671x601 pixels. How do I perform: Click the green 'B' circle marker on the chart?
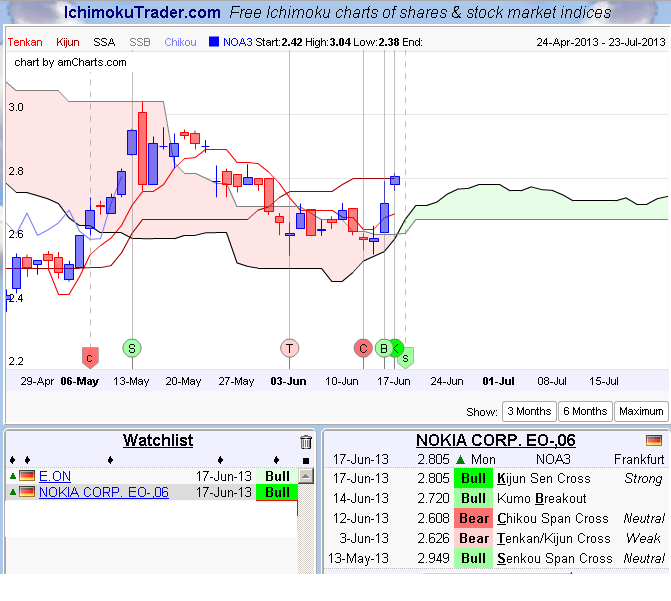click(x=383, y=348)
